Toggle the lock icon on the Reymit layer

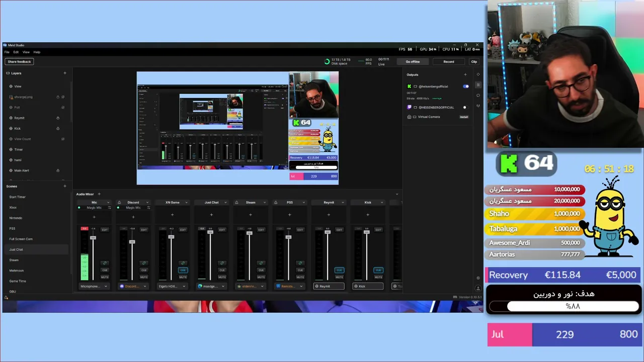pyautogui.click(x=58, y=118)
